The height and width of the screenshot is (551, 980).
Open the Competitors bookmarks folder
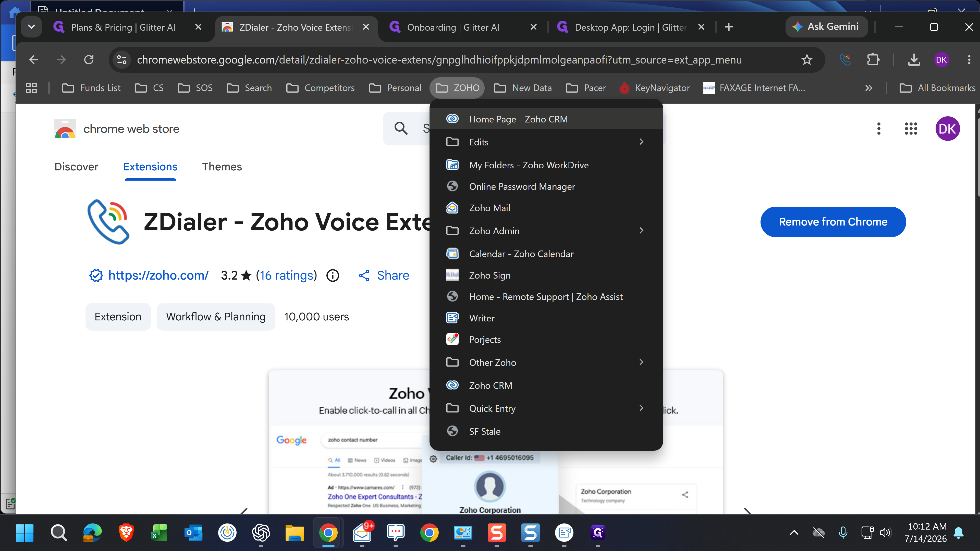click(320, 88)
